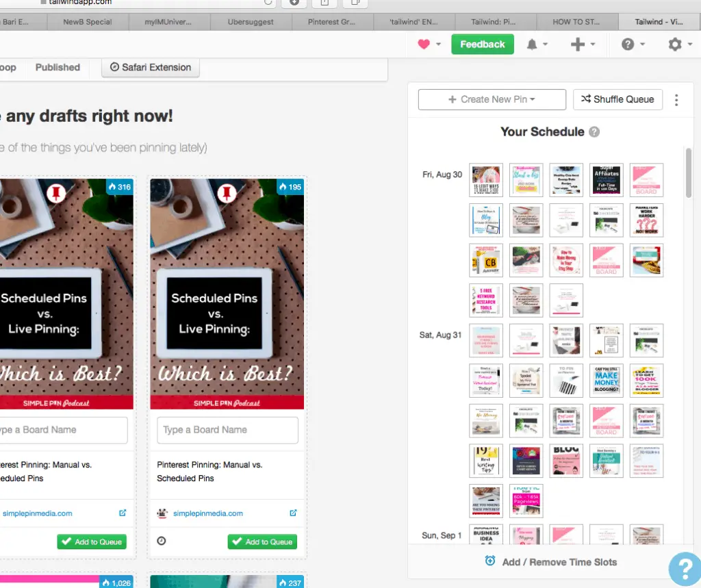Click Add to Queue on the 195 card
This screenshot has height=588, width=701.
click(262, 542)
